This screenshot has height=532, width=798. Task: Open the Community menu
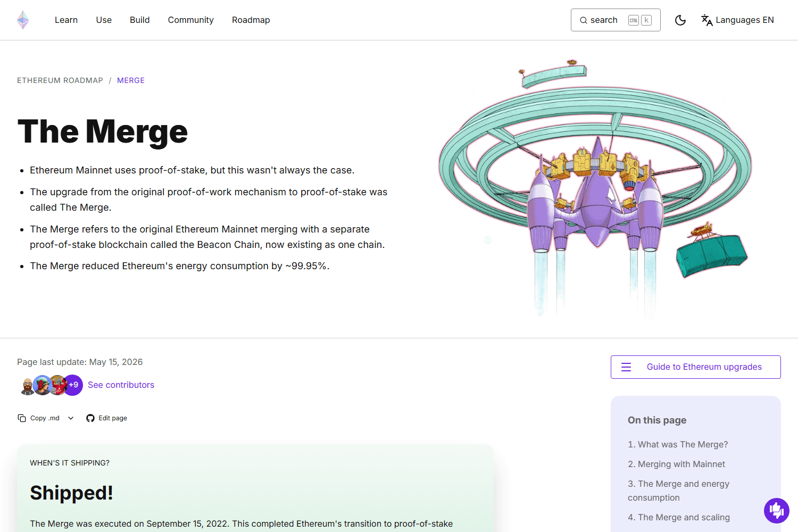[190, 20]
